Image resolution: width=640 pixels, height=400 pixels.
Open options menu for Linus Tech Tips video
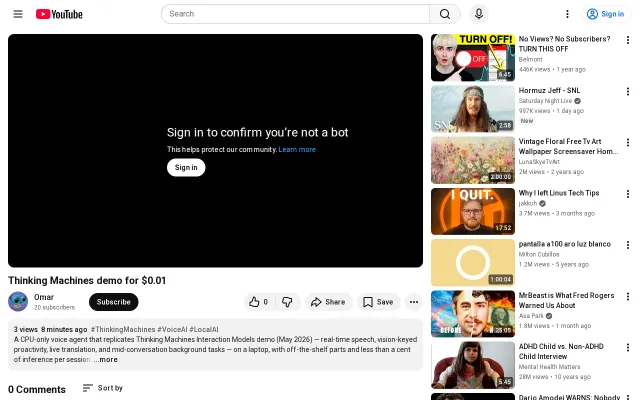[628, 193]
